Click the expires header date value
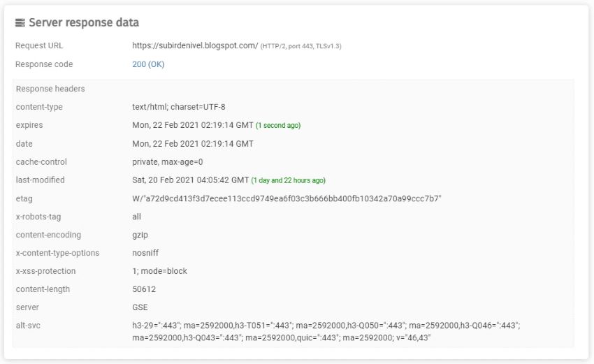 click(x=193, y=125)
